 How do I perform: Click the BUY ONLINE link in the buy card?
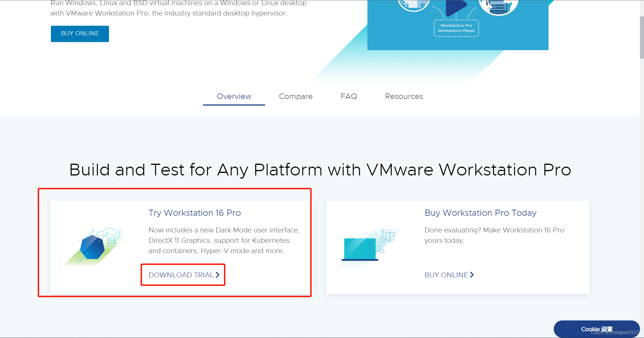pyautogui.click(x=446, y=275)
